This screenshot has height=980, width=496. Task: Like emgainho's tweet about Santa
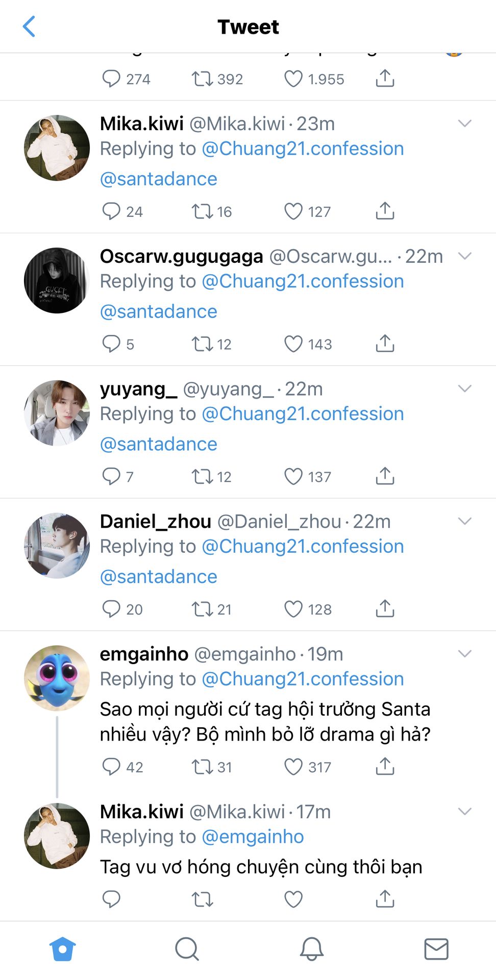[x=293, y=767]
